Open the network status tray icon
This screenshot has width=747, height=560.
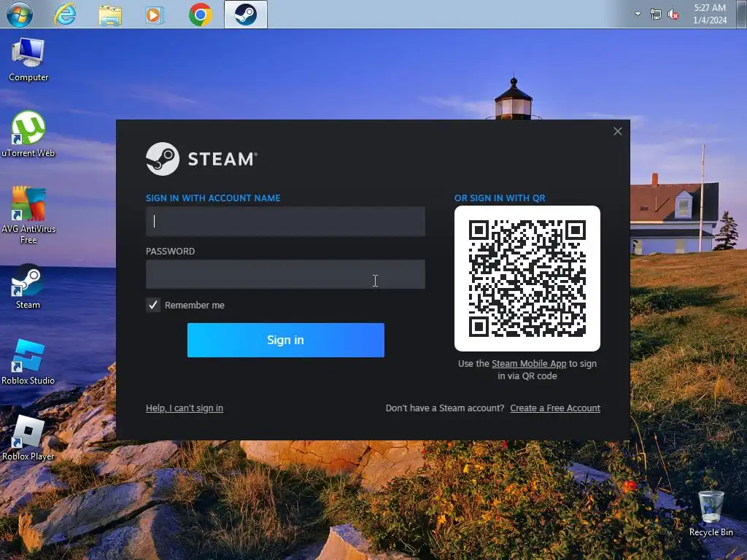(656, 15)
